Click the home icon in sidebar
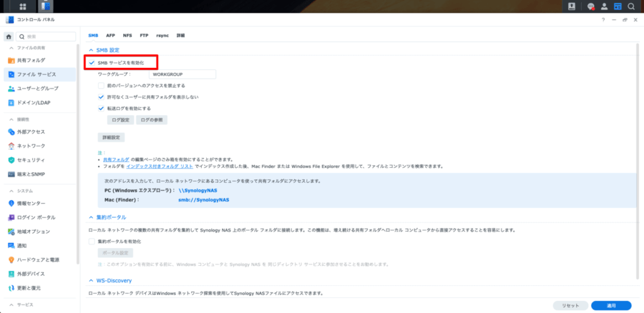The height and width of the screenshot is (313, 644). (9, 36)
